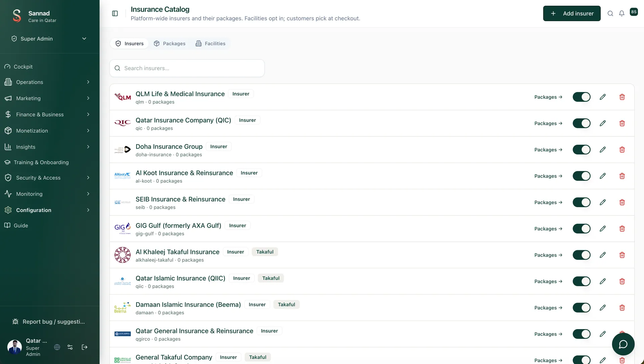Screen dimensions: 644x364
Task: Toggle Qatar Insurance Company (QIC) active switch
Action: coord(582,123)
